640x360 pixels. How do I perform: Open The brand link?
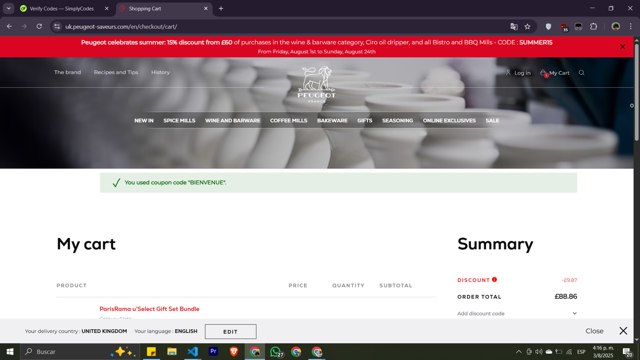pos(67,72)
